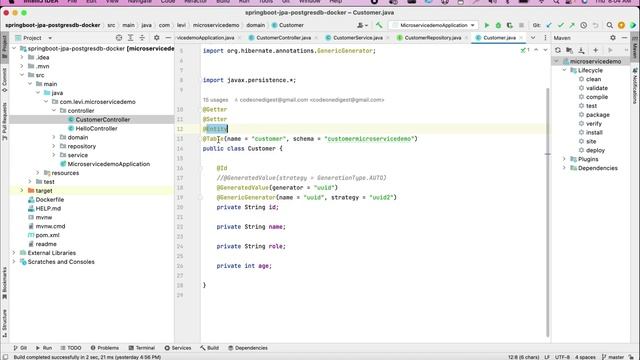
Task: Open Maven panel settings gear
Action: point(613,38)
